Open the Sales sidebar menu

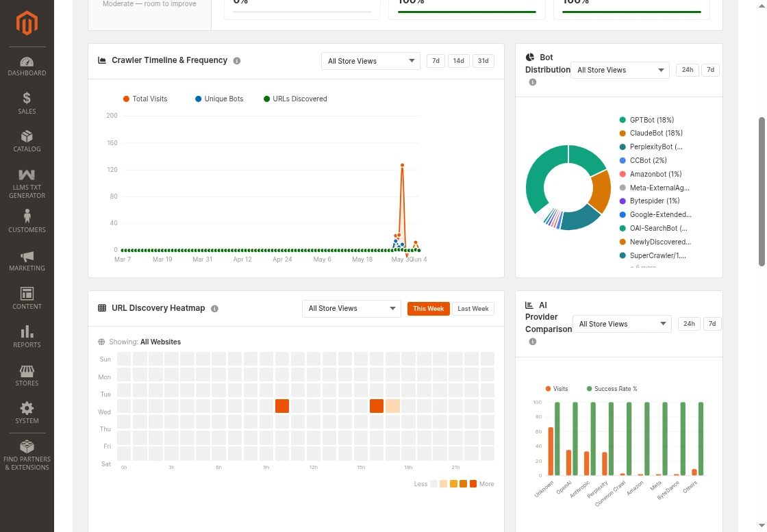[x=27, y=103]
